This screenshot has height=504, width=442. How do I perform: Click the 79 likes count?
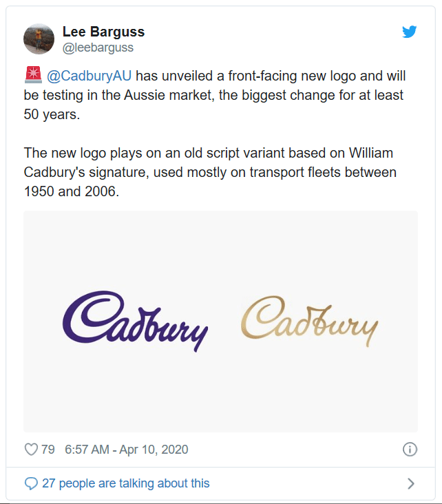(x=48, y=450)
